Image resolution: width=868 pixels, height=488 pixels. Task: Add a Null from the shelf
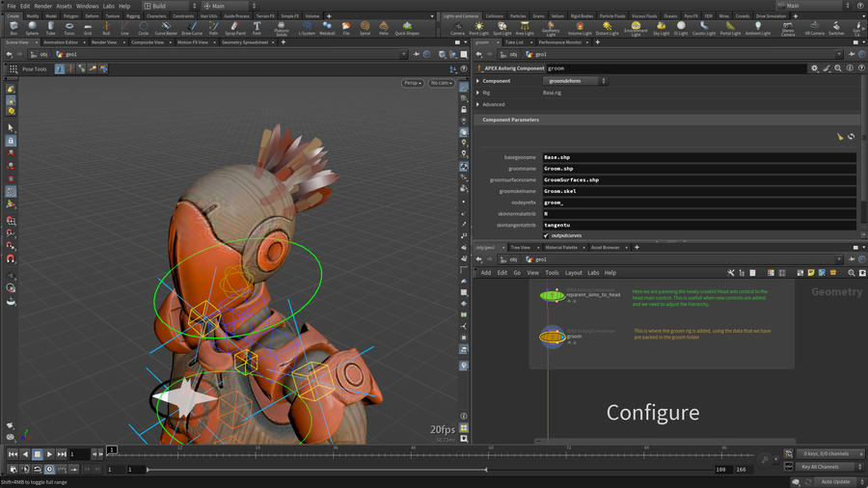(x=106, y=28)
